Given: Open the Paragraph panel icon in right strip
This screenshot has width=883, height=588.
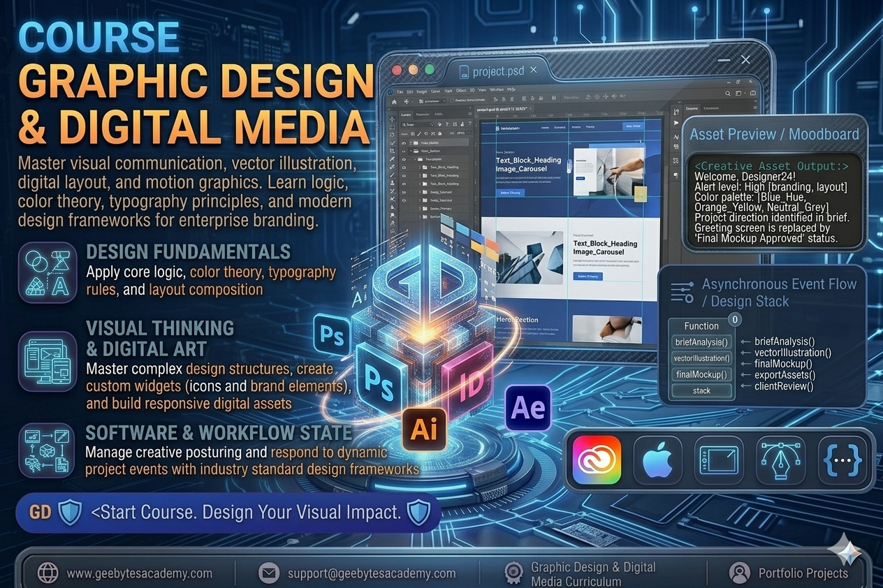Looking at the screenshot, I should pos(676,175).
